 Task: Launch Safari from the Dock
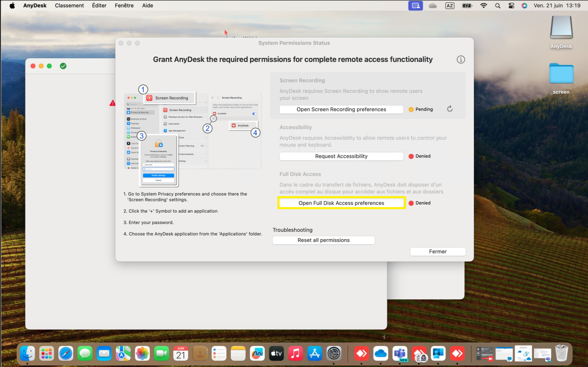66,353
